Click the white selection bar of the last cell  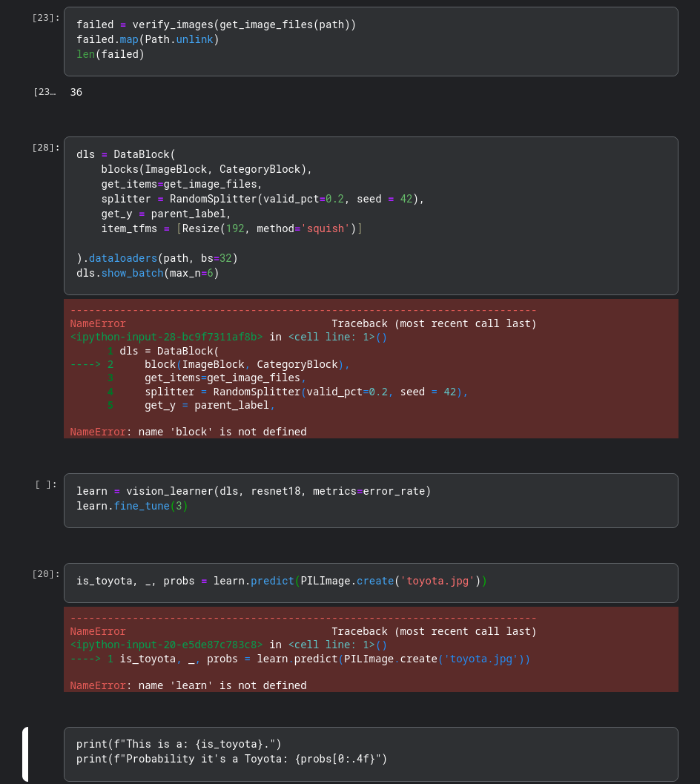[25, 754]
